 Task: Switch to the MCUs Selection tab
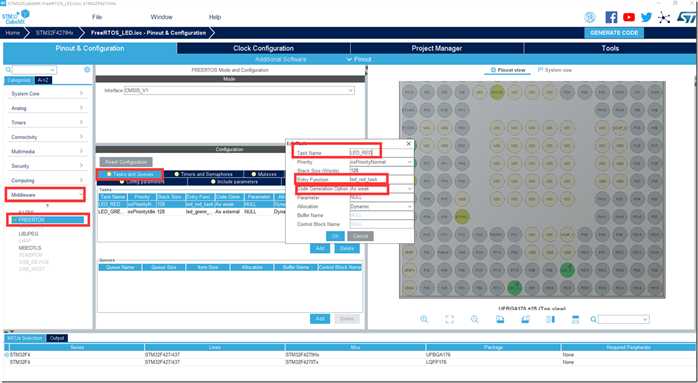[25, 338]
